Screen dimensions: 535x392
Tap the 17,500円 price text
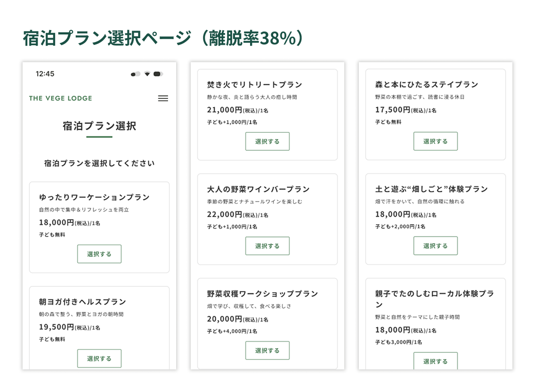click(393, 110)
